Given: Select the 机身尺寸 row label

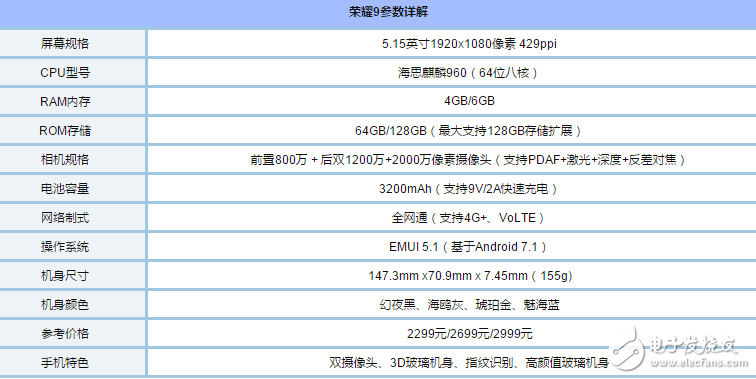Looking at the screenshot, I should click(x=65, y=275).
